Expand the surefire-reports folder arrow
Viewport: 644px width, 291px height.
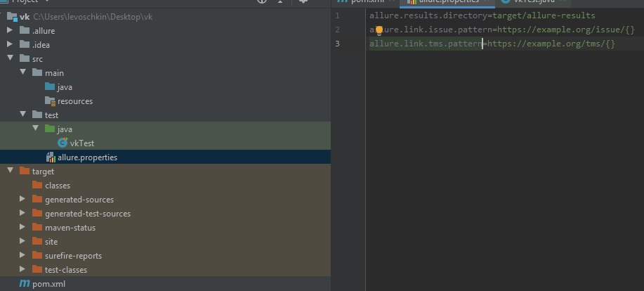22,255
